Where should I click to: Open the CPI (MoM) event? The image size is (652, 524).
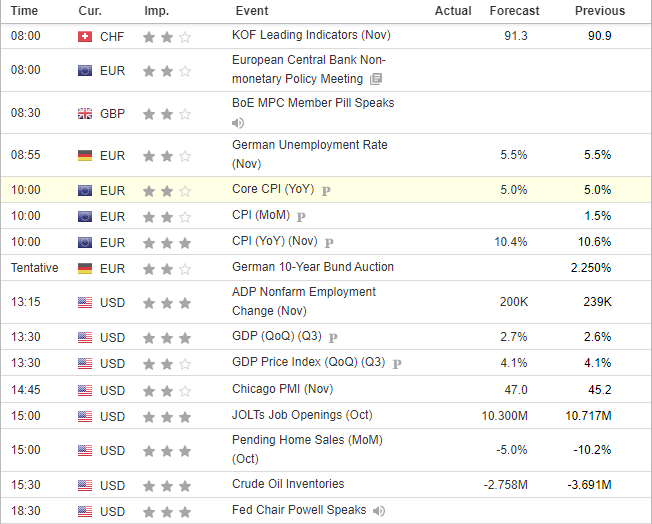pyautogui.click(x=261, y=215)
